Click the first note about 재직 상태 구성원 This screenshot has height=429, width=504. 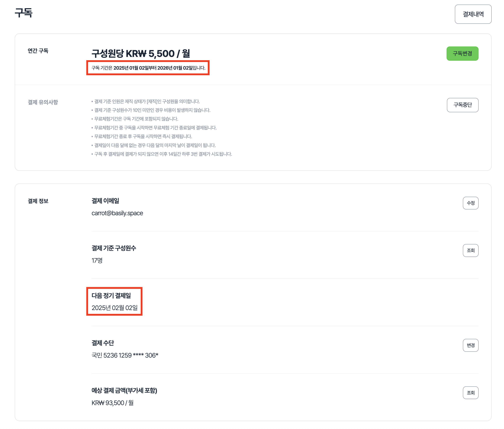coord(147,101)
